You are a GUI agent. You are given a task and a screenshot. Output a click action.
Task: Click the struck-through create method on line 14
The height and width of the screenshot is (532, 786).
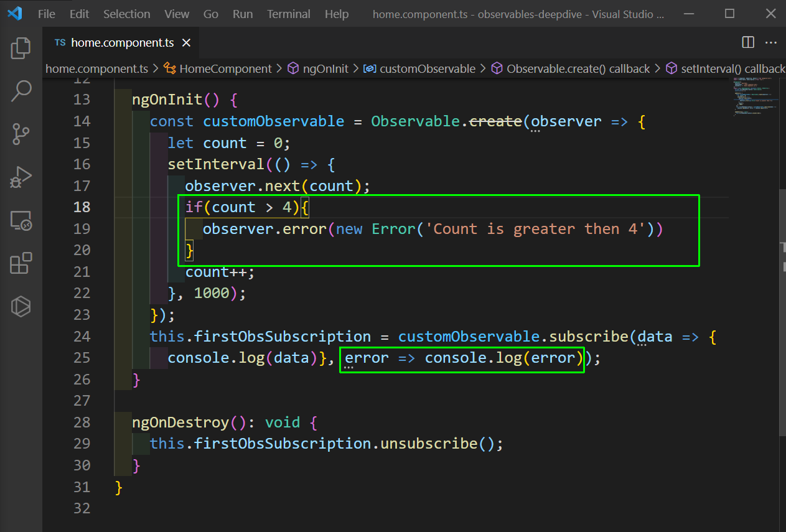click(495, 121)
